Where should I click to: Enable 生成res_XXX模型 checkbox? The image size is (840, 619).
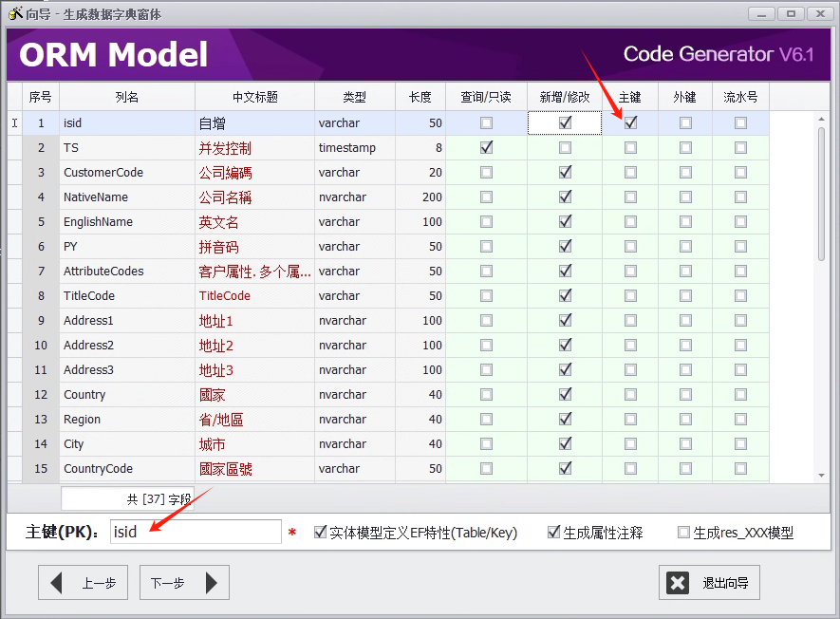point(683,533)
